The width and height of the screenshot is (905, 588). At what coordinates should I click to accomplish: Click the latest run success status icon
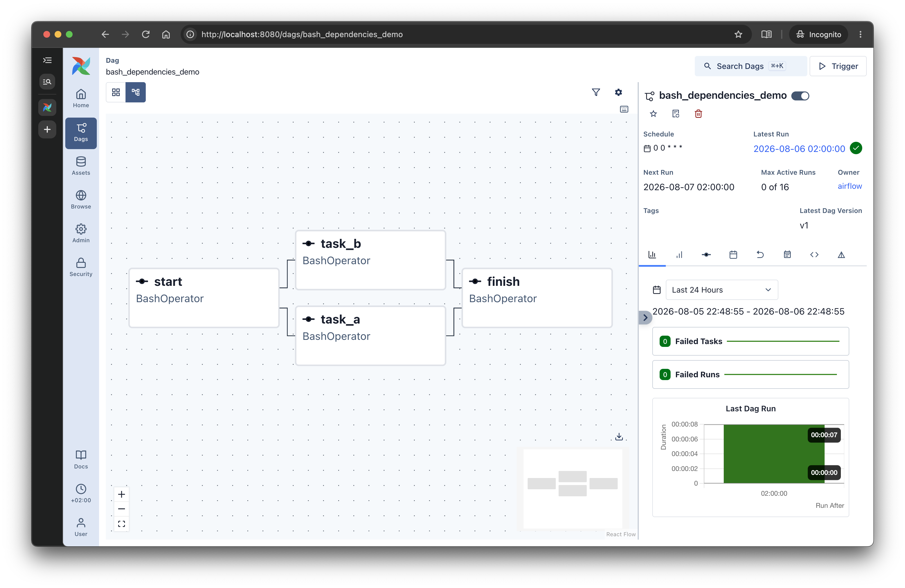tap(855, 148)
